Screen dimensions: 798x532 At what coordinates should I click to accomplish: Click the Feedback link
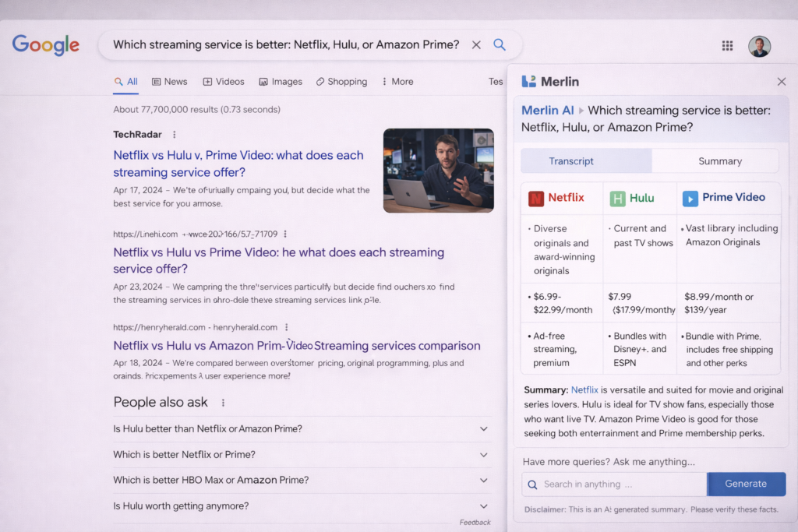[x=475, y=522]
